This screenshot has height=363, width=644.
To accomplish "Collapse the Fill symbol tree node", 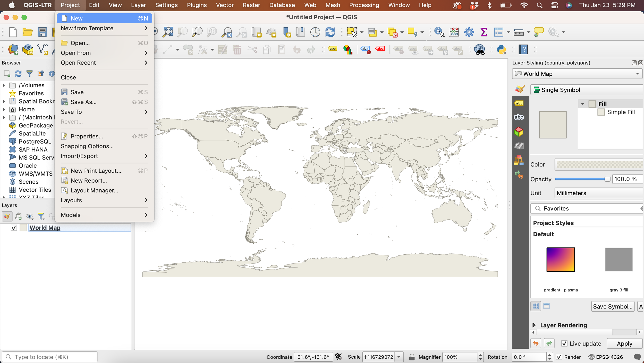I will 582,104.
